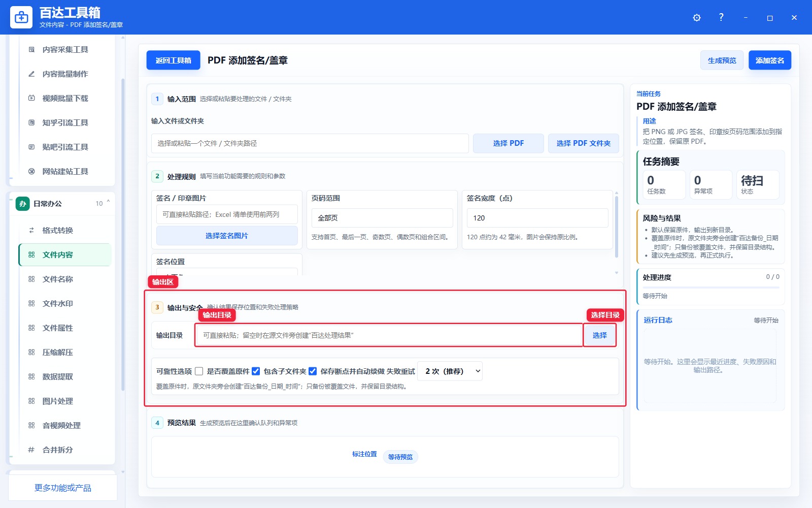Click the 选择 PDF button
This screenshot has height=508, width=812.
click(x=509, y=143)
